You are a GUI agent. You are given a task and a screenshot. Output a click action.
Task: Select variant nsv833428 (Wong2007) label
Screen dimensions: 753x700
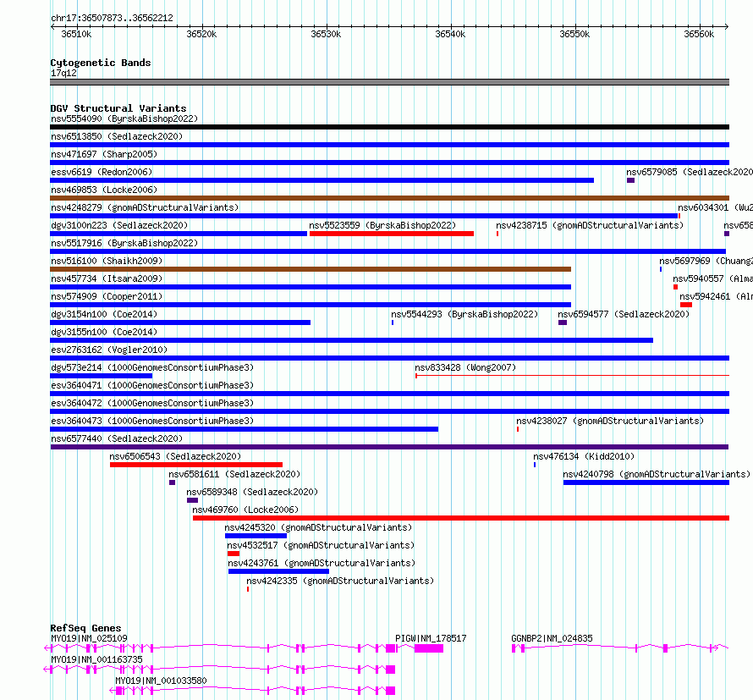465,367
